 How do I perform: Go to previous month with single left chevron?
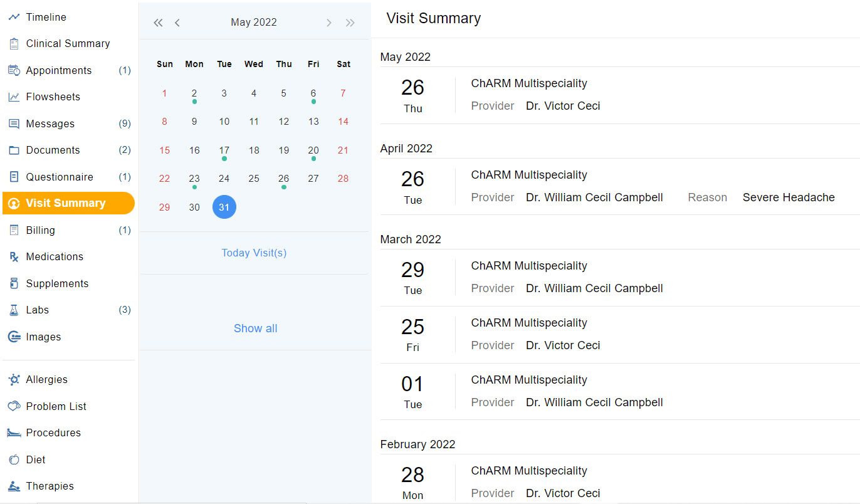click(x=177, y=22)
